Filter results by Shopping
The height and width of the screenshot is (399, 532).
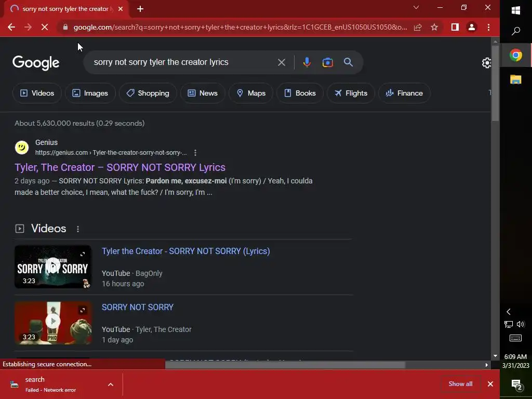(148, 93)
